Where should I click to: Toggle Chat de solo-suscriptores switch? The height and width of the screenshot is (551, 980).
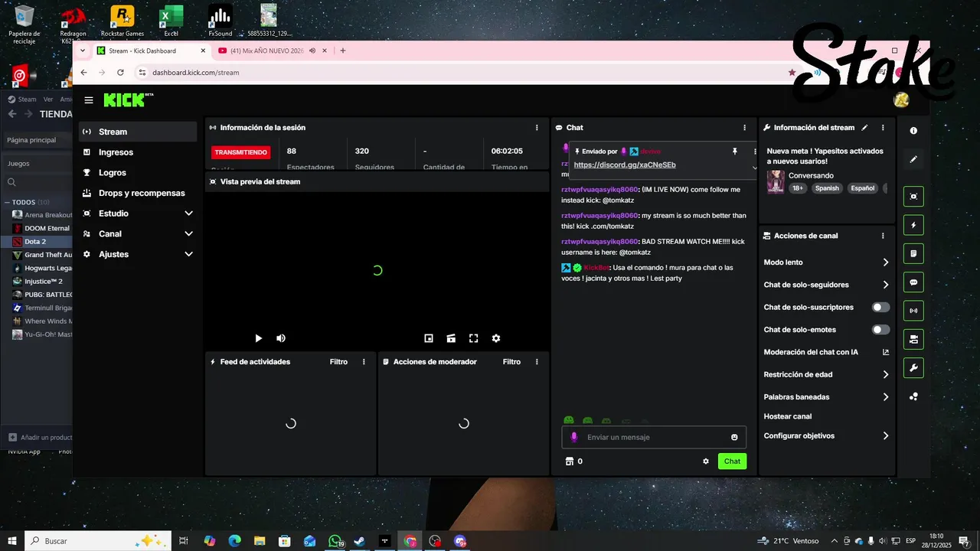pyautogui.click(x=881, y=307)
